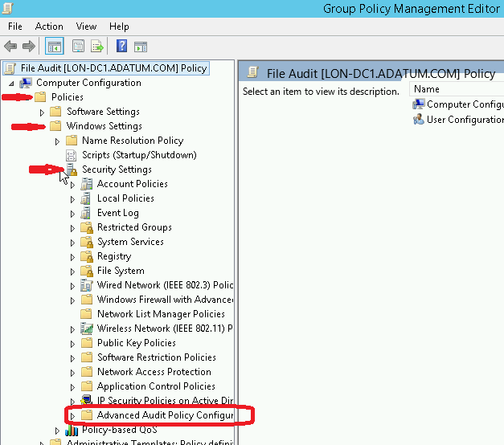
Task: Expand the Event Log node
Action: pyautogui.click(x=72, y=214)
